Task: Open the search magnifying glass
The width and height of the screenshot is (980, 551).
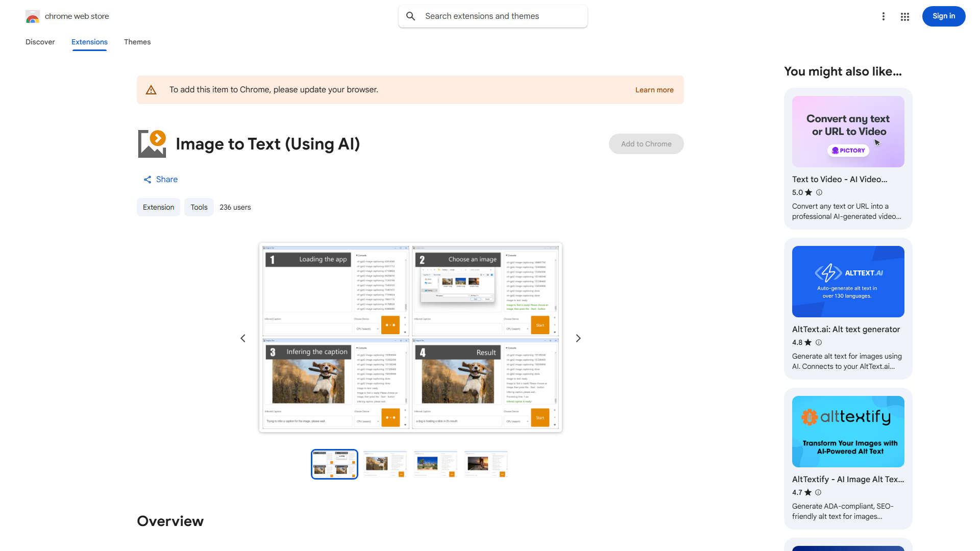Action: [x=411, y=16]
